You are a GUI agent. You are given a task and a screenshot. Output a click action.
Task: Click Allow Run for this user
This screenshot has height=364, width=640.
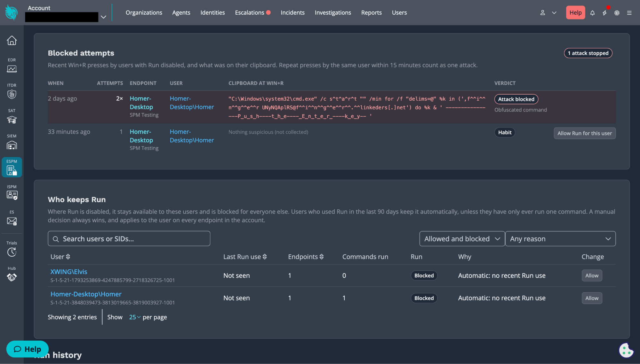(584, 133)
